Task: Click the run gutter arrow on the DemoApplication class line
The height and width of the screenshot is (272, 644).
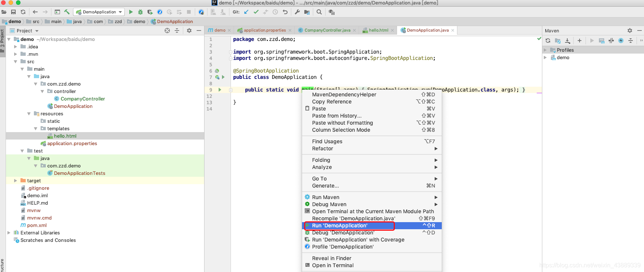Action: click(223, 77)
